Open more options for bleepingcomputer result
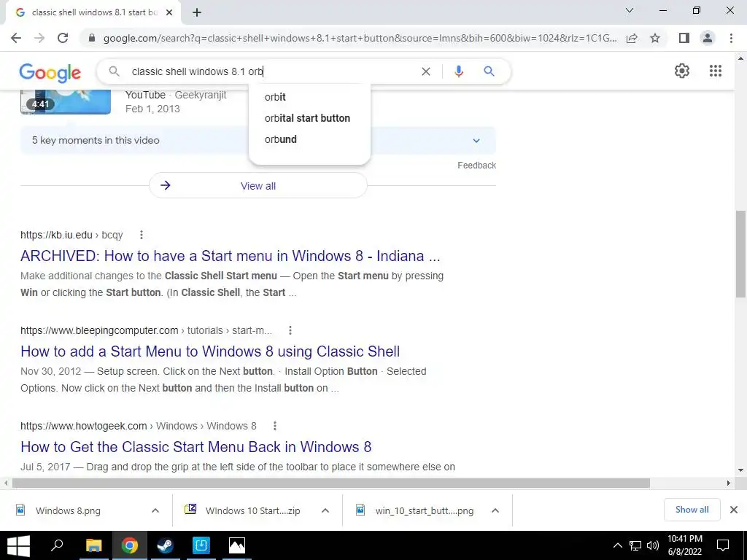Viewport: 747px width, 560px height. 290,330
